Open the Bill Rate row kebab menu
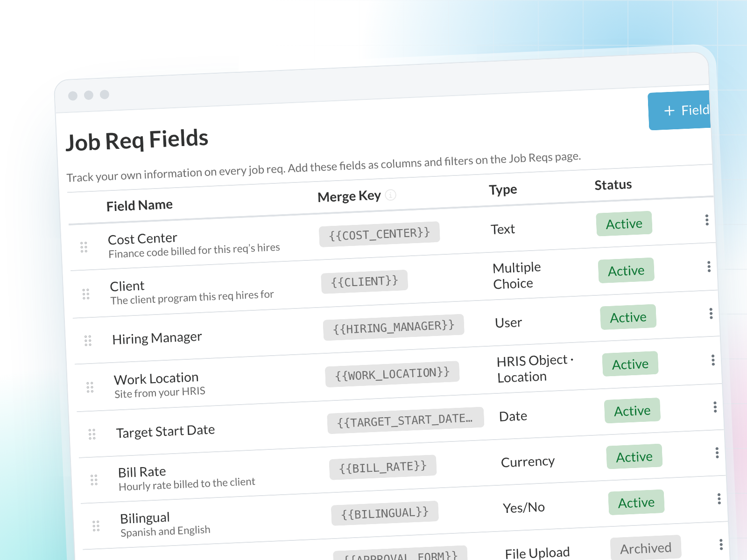This screenshot has height=560, width=747. [717, 453]
